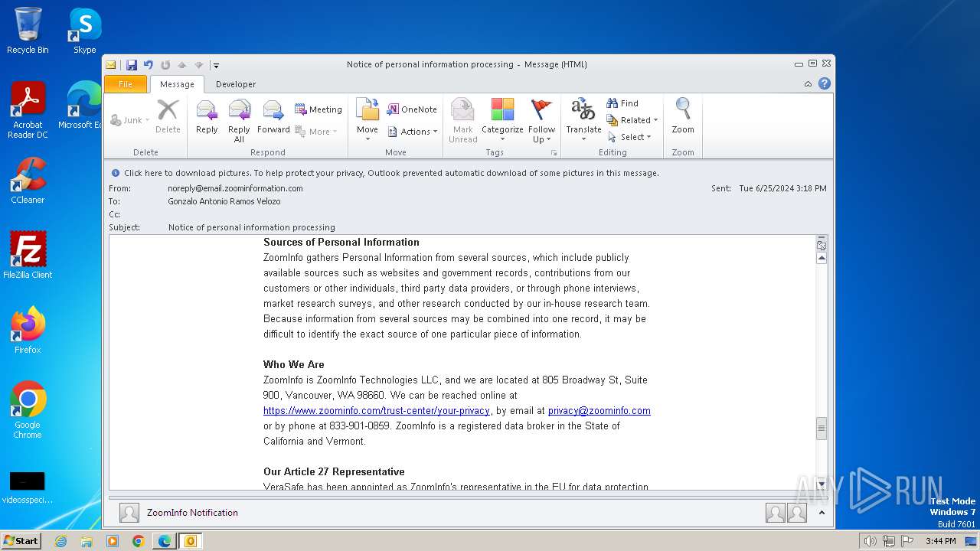Click sender address noreply@email.zoominformation.com
Image resolution: width=980 pixels, height=551 pixels.
point(235,188)
